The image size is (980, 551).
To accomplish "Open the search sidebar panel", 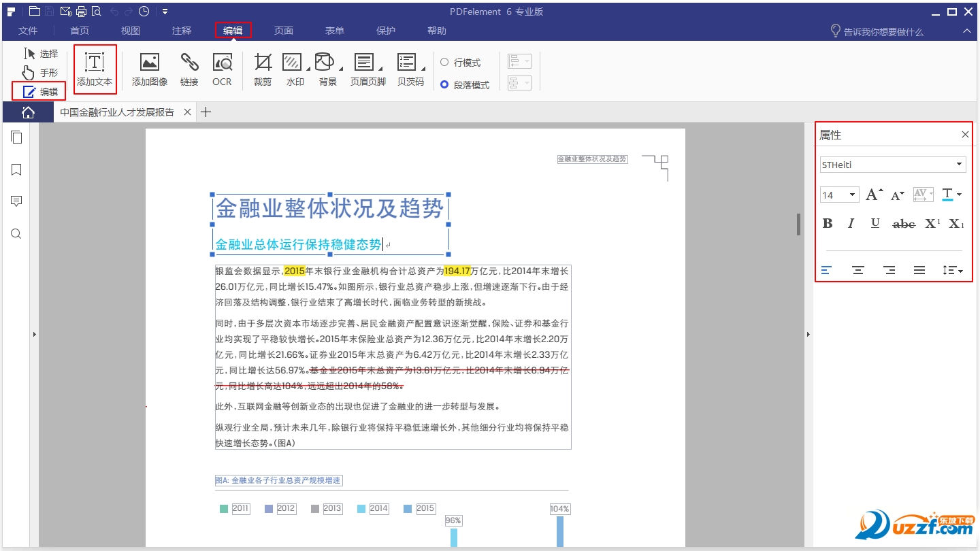I will coord(16,234).
